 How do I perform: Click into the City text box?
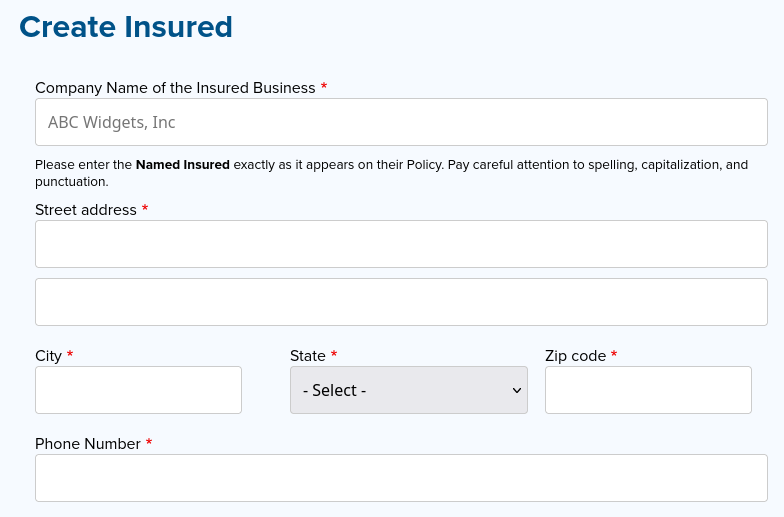[138, 390]
